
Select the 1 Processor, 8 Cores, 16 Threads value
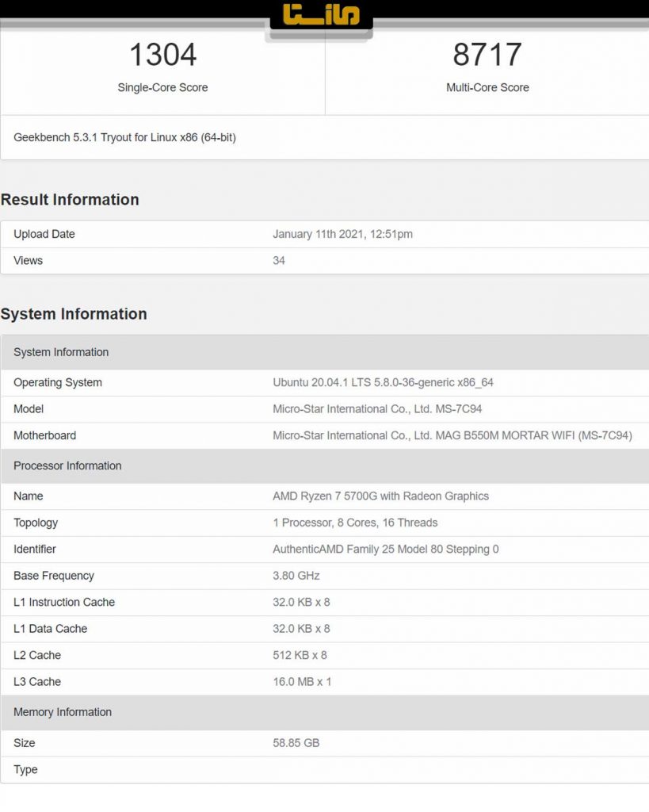pyautogui.click(x=355, y=523)
